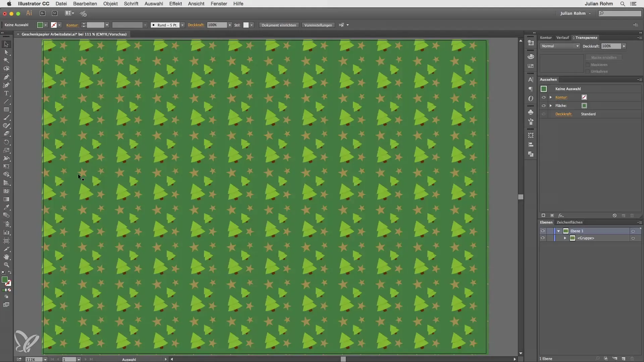Click Fläche color swatch in Aussehen
644x362 pixels.
[x=584, y=106]
